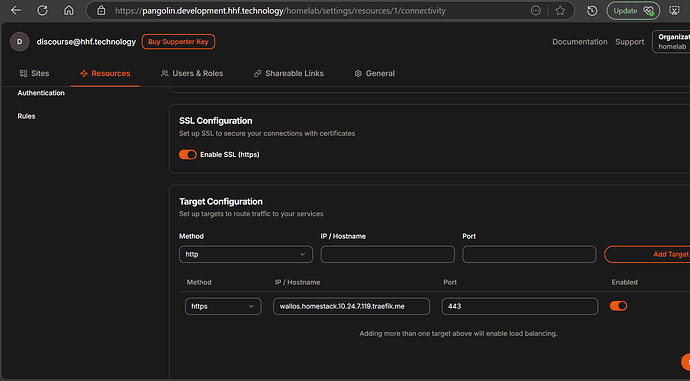Switch to the Sites tab
The image size is (690, 381).
coord(34,73)
